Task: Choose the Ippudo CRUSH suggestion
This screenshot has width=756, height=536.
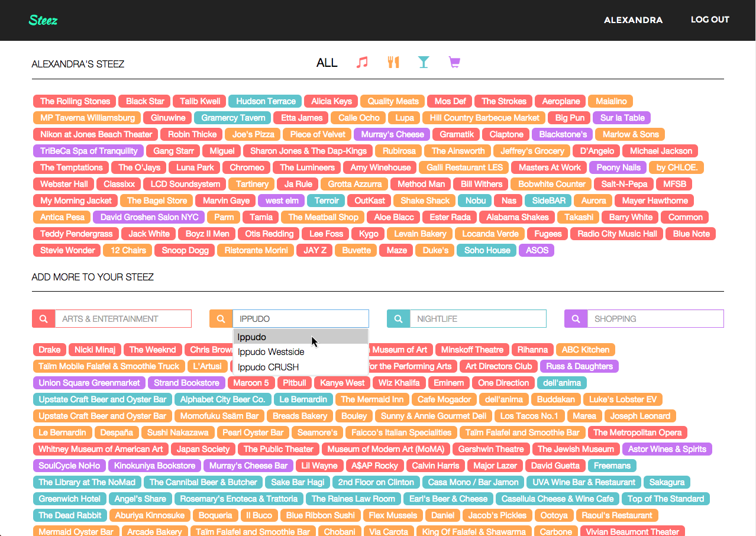Action: point(301,367)
